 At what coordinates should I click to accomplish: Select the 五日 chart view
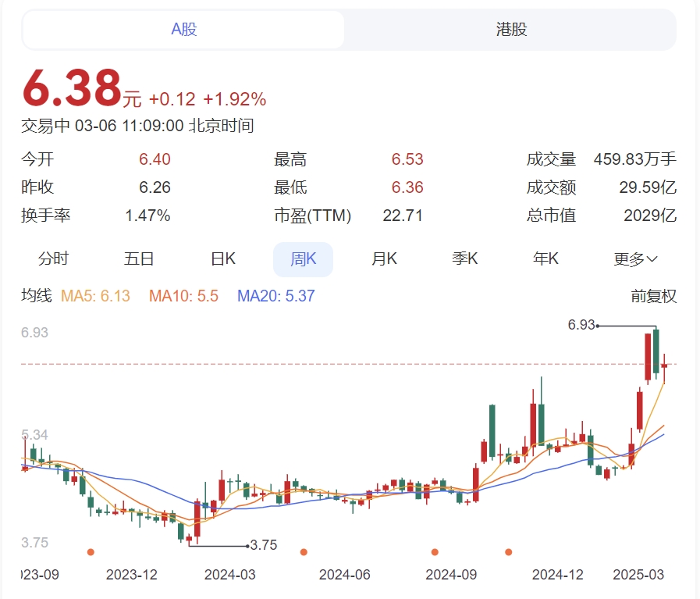pyautogui.click(x=139, y=258)
